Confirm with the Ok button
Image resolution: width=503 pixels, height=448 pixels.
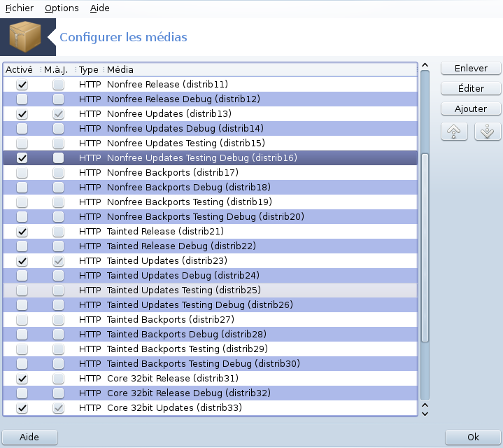(x=473, y=437)
